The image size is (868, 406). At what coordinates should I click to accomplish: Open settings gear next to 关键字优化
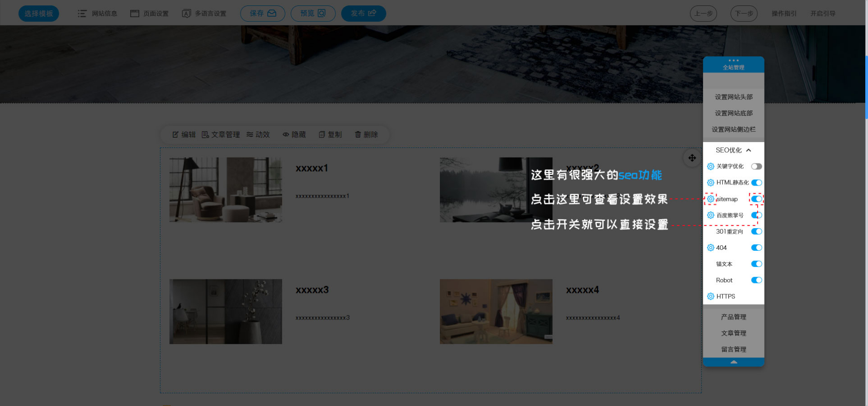click(710, 167)
